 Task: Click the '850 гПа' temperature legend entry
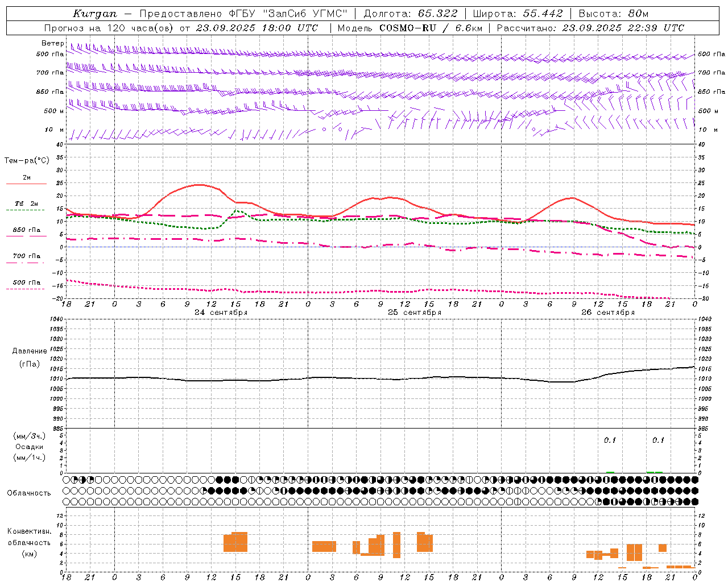pos(27,230)
